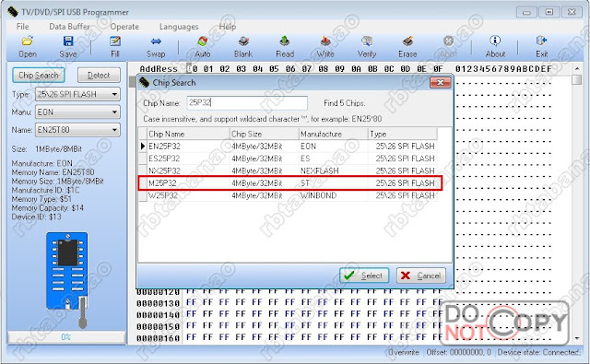Click the hex editor scrollbar up arrow

576,69
